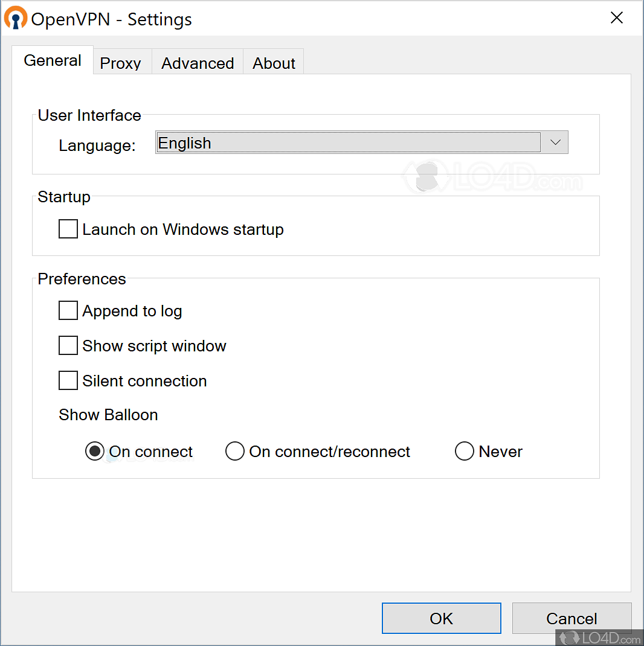Image resolution: width=644 pixels, height=646 pixels.
Task: Select the General tab
Action: tap(53, 61)
